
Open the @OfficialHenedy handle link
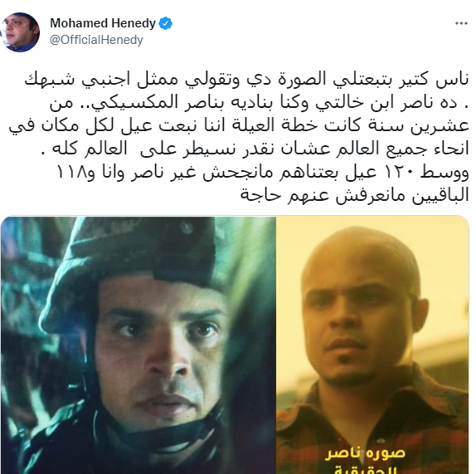[96, 40]
